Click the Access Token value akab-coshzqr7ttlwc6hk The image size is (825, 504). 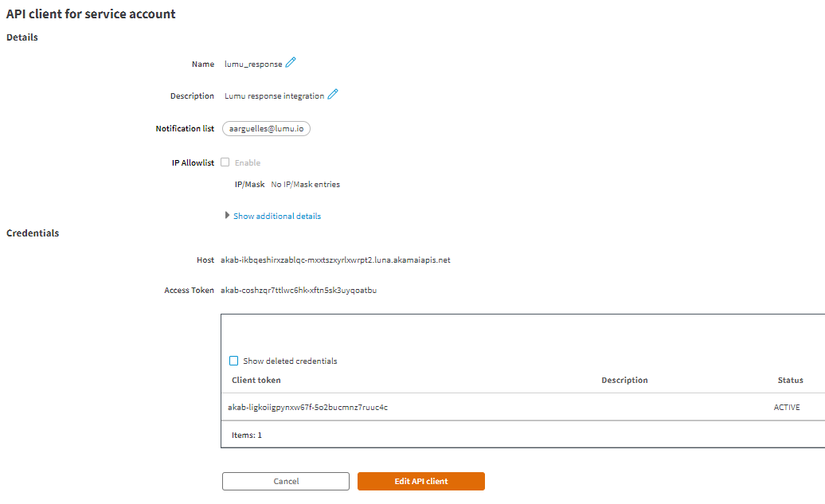tap(298, 291)
